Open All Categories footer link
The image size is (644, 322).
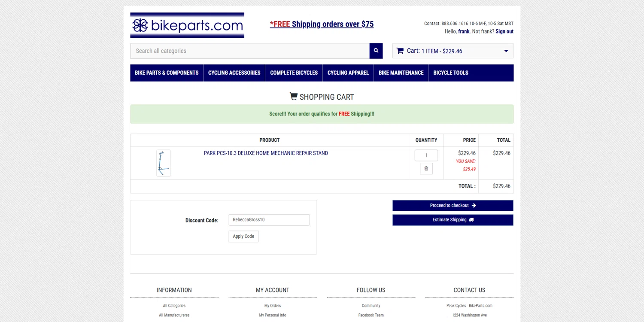pos(174,306)
